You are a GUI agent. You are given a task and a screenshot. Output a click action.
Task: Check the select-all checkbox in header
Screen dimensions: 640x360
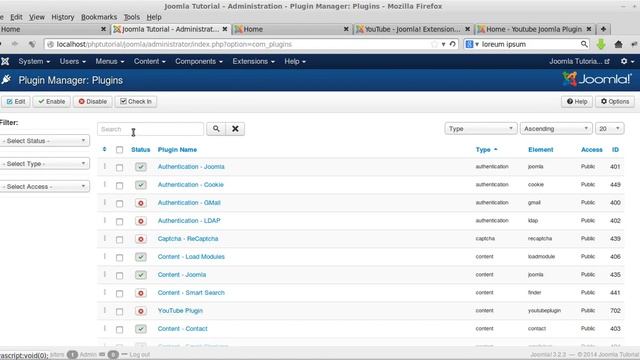click(119, 150)
